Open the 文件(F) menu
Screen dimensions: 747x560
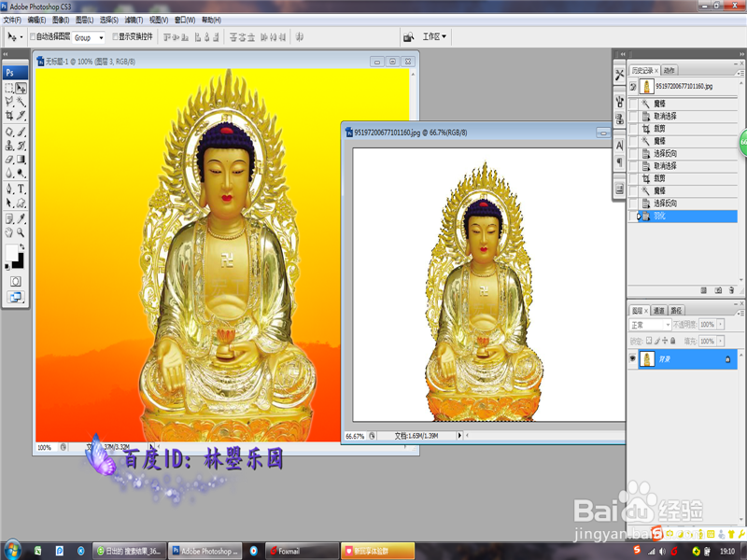12,20
